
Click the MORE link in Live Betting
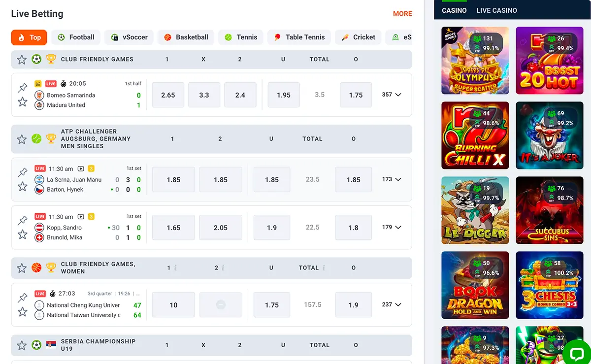(402, 14)
